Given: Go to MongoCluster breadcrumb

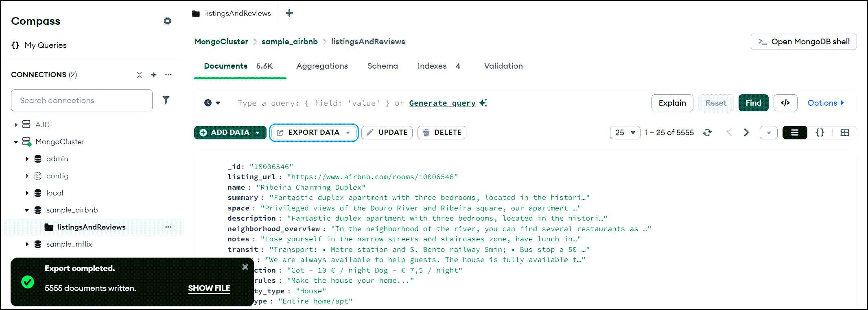Looking at the screenshot, I should tap(221, 41).
